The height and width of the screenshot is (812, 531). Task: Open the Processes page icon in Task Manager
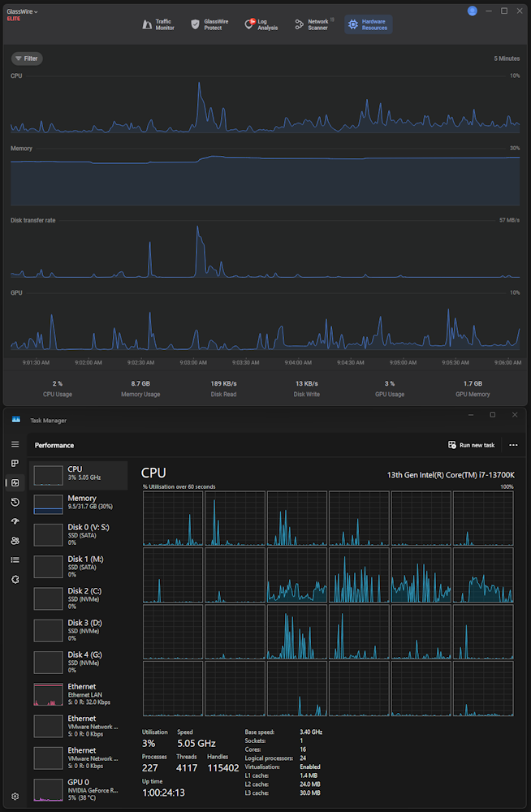coord(15,464)
